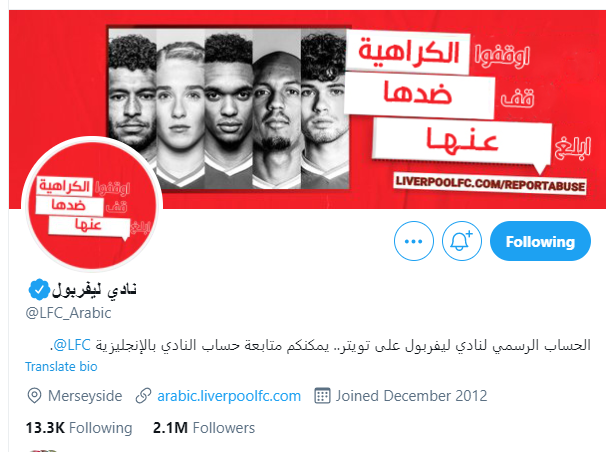
Task: Open the arabic.liverpoolfc.com website link
Action: click(229, 396)
